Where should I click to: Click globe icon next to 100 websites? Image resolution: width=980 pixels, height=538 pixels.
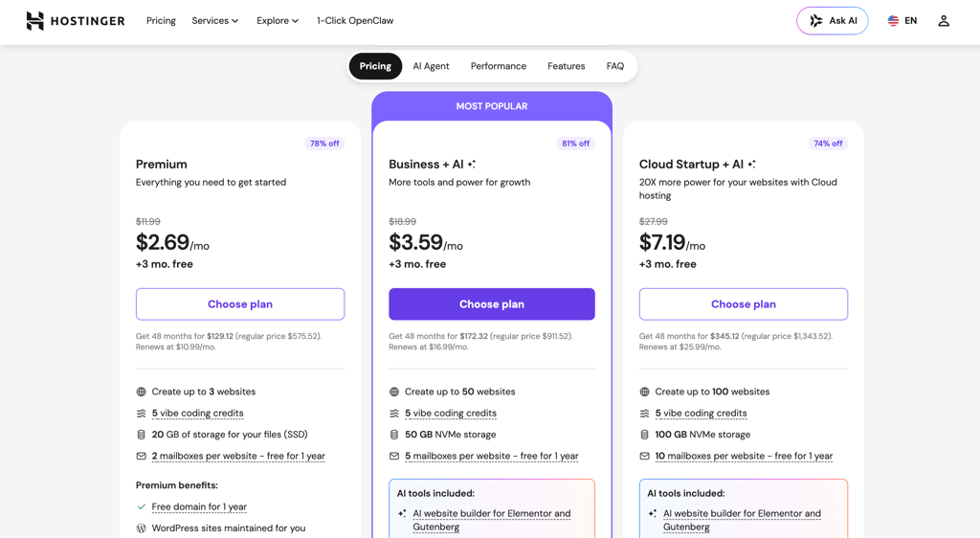point(644,392)
